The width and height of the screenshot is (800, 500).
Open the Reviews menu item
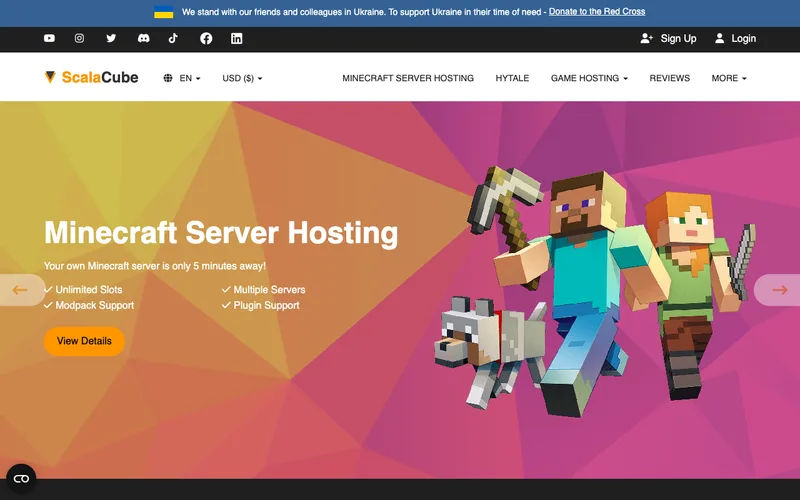pos(669,78)
